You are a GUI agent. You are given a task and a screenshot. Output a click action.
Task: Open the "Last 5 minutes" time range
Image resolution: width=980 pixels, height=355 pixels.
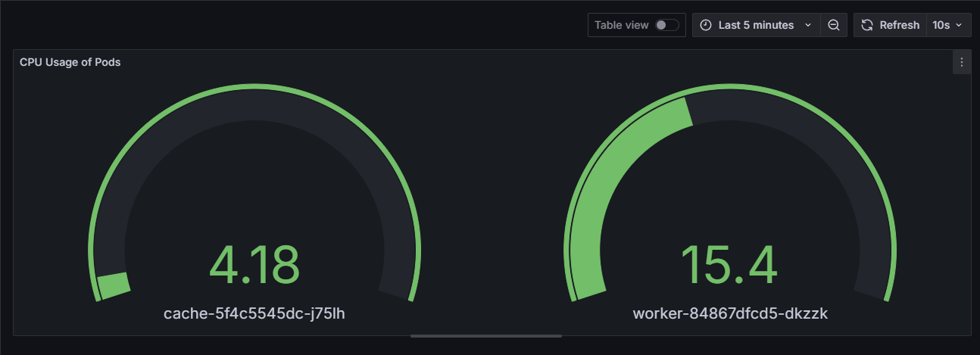pyautogui.click(x=756, y=25)
